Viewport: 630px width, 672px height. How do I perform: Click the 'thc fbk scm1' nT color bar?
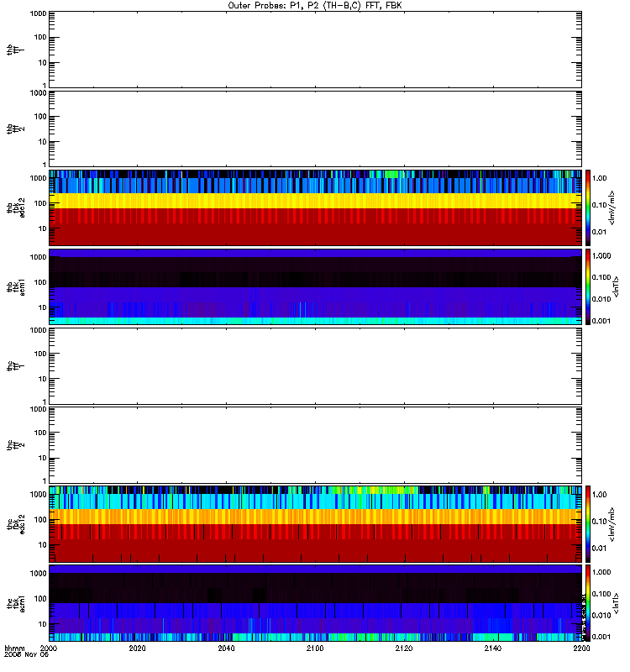(x=588, y=603)
